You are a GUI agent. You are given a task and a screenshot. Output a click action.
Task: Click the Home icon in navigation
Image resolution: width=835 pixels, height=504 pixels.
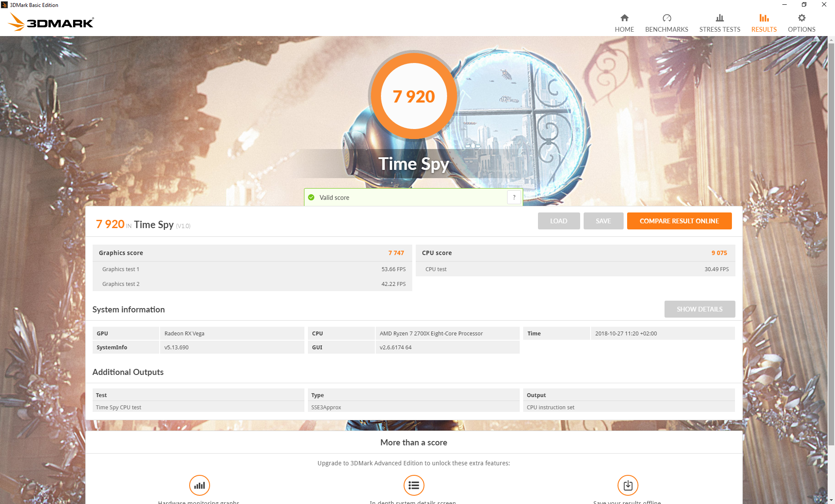(x=624, y=18)
